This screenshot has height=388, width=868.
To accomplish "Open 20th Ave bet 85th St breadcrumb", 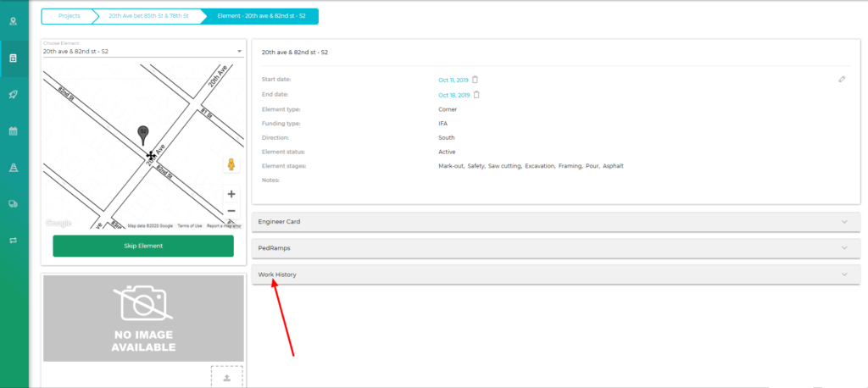I will point(149,15).
